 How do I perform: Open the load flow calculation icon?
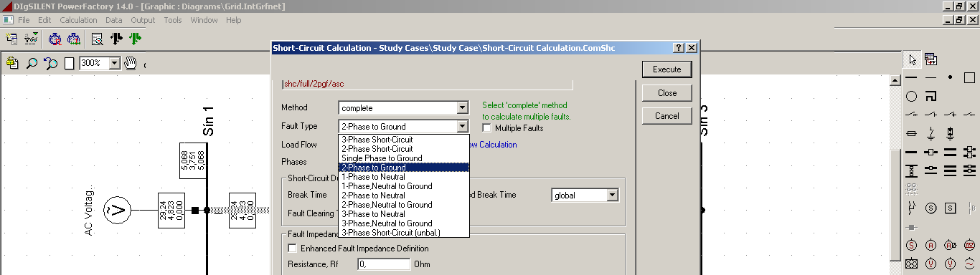pyautogui.click(x=55, y=39)
